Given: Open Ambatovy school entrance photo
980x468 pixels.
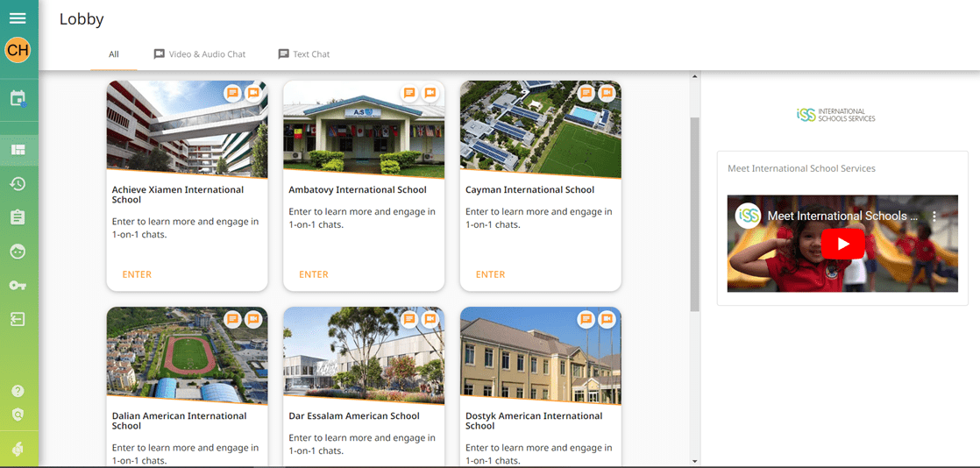Looking at the screenshot, I should tap(364, 129).
